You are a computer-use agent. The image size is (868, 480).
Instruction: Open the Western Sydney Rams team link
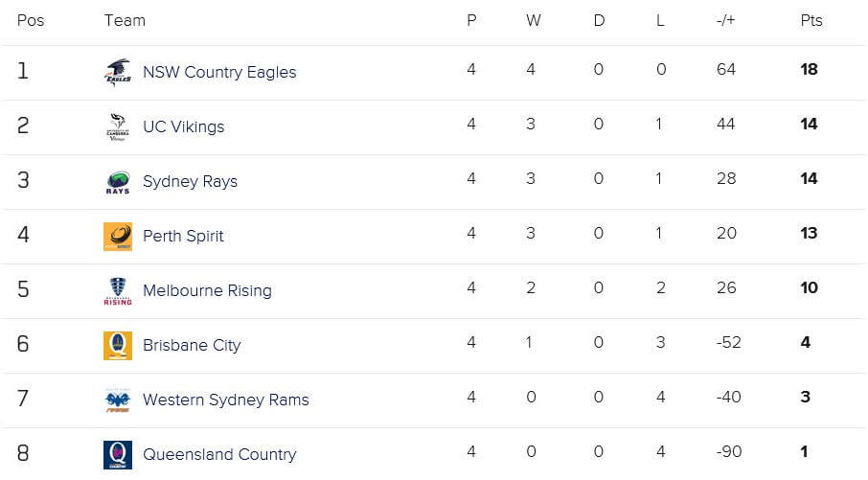click(x=226, y=400)
